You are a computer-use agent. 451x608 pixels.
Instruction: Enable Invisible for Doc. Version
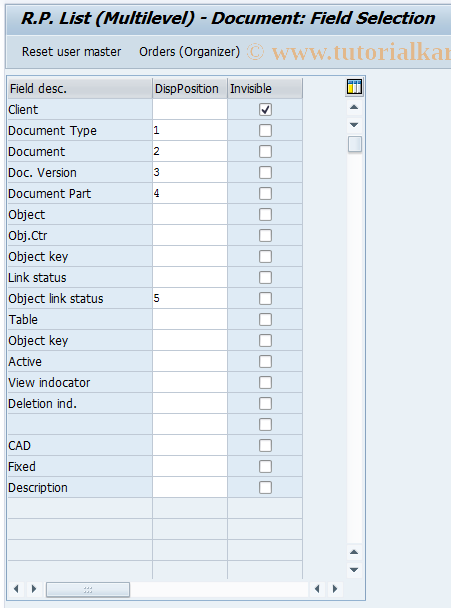click(265, 173)
